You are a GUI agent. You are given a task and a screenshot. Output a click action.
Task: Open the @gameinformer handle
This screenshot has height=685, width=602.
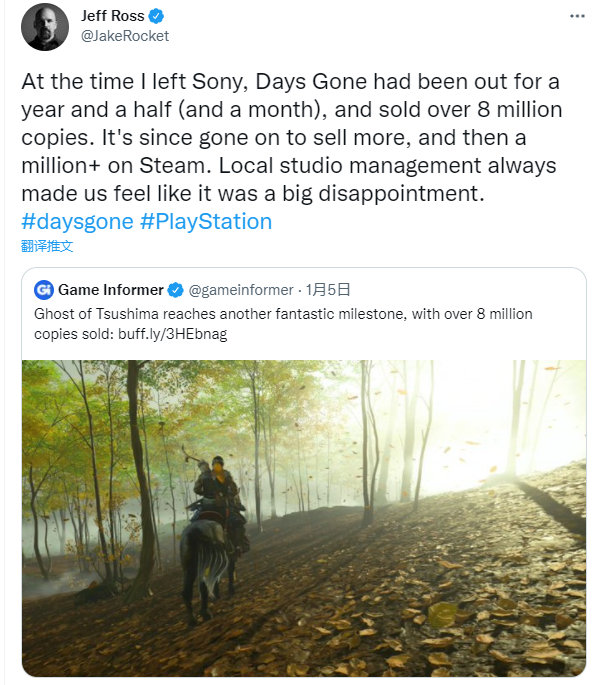tap(241, 290)
